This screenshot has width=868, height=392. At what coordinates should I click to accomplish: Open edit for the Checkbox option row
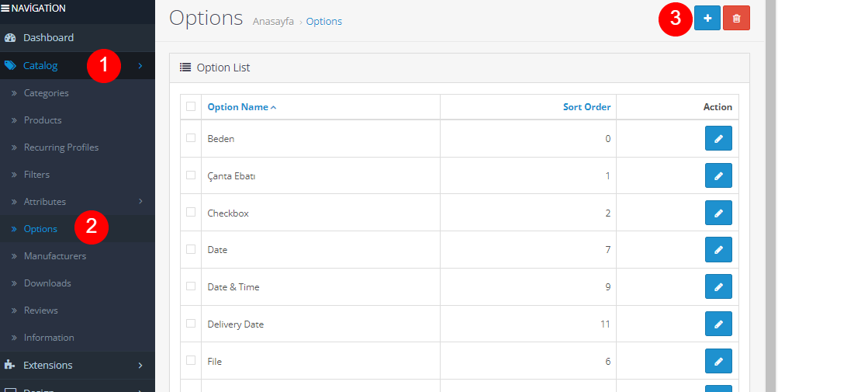point(718,213)
